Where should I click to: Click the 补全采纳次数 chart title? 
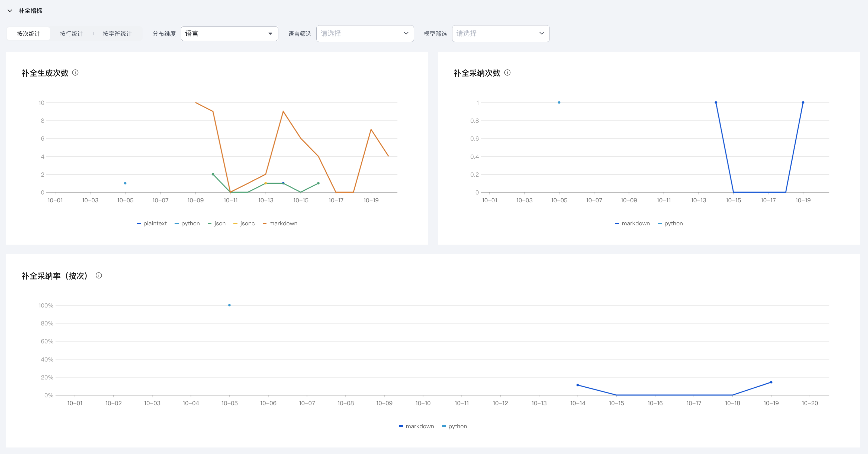pos(477,73)
